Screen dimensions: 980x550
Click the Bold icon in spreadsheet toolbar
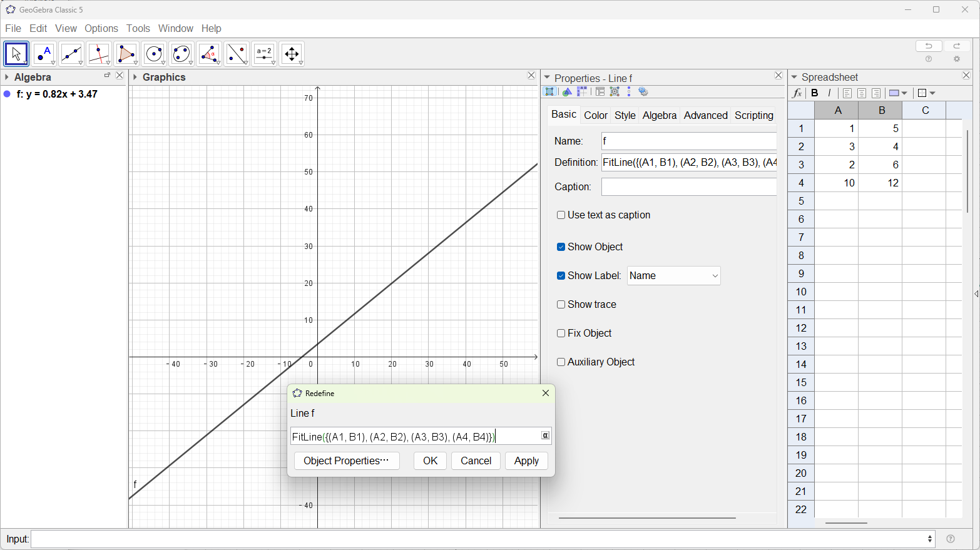pyautogui.click(x=815, y=93)
